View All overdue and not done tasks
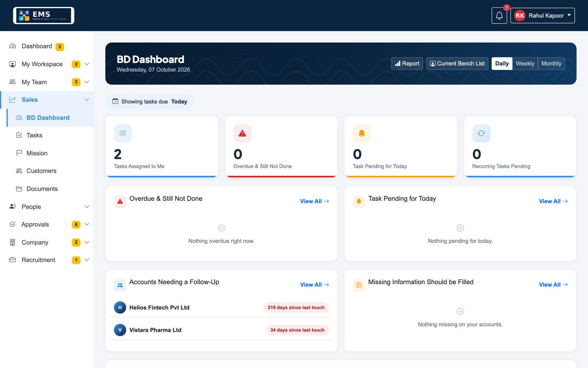Image resolution: width=588 pixels, height=368 pixels. pyautogui.click(x=314, y=201)
